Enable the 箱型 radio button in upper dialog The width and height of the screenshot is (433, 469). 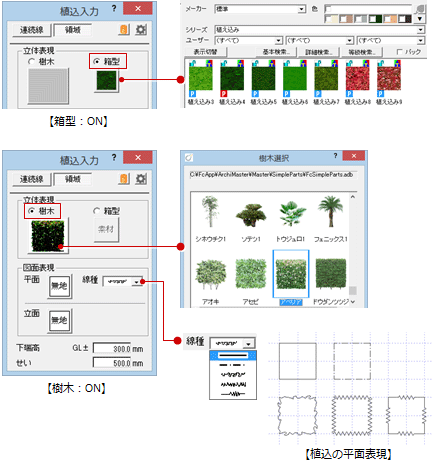pos(97,61)
